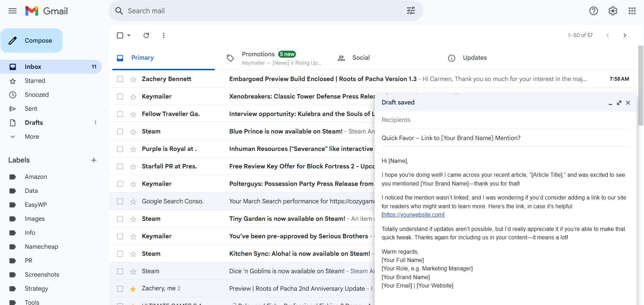This screenshot has height=305, width=644.
Task: Open the Inbox folder
Action: click(x=51, y=67)
